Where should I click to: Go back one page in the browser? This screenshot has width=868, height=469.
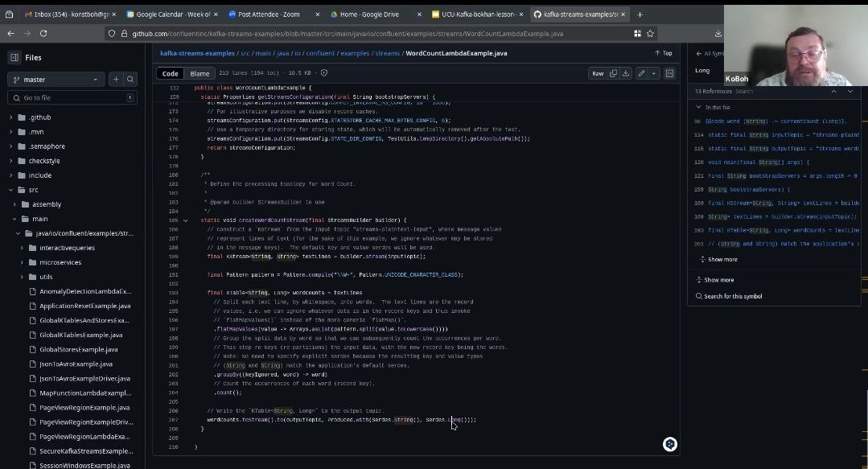coord(11,34)
